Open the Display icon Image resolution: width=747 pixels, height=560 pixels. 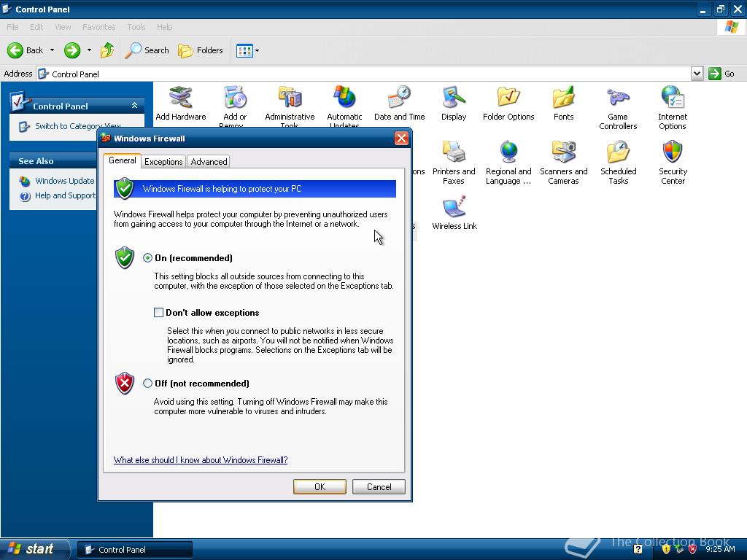click(x=454, y=102)
